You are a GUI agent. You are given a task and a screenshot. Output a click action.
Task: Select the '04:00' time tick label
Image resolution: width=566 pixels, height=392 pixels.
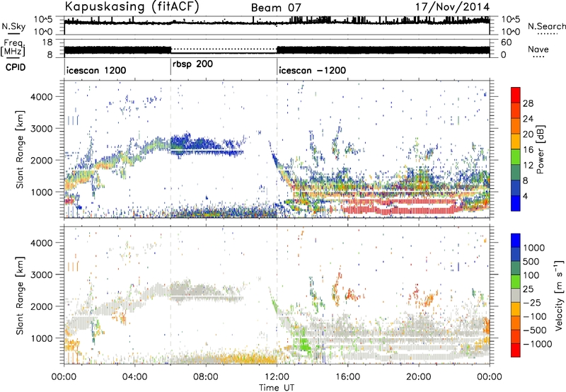[134, 377]
